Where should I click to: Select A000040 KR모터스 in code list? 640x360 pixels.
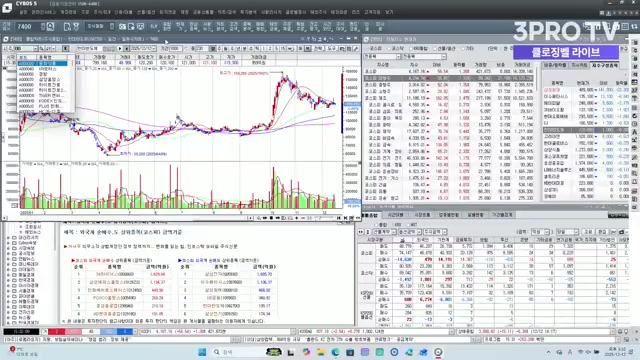pos(42,69)
